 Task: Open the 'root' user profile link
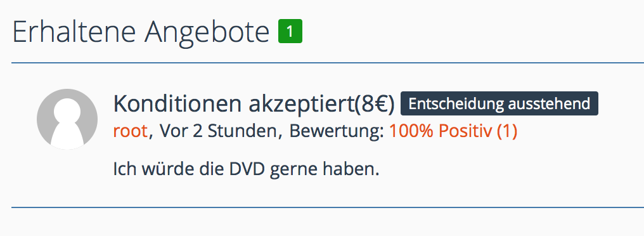(x=130, y=131)
